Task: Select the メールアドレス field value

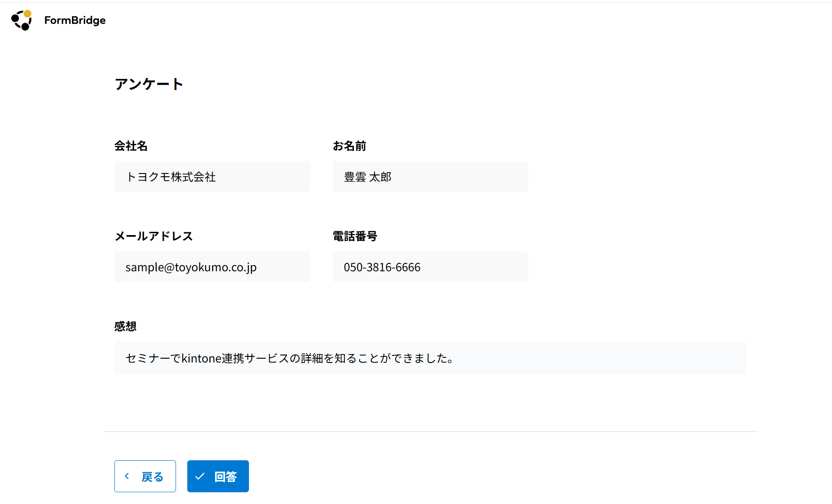Action: pyautogui.click(x=212, y=267)
